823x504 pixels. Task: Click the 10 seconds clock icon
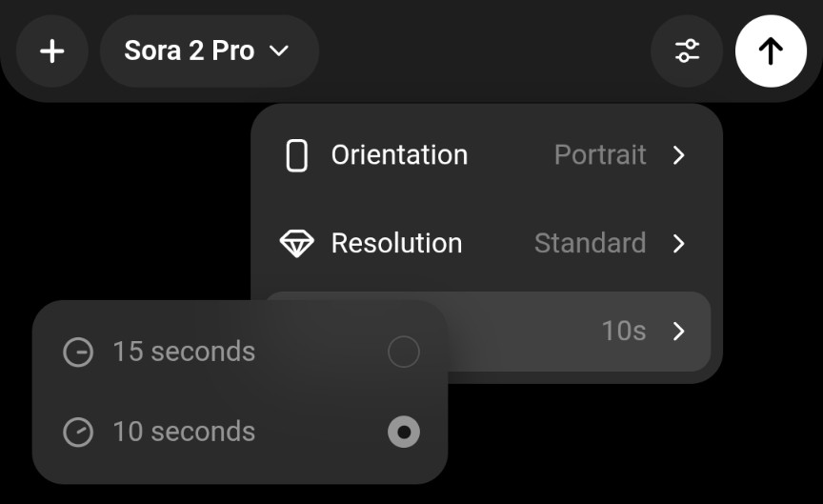78,433
